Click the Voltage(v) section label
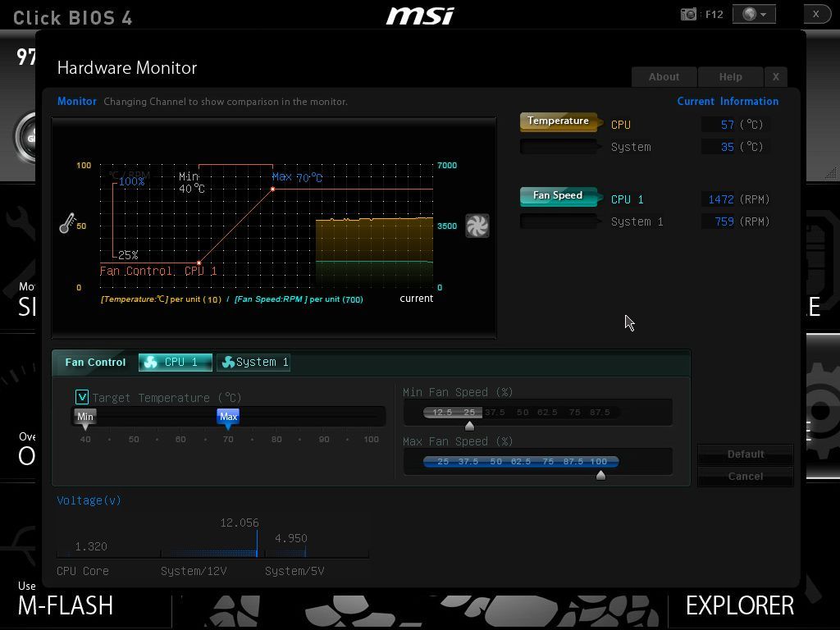Screen dimensions: 840x630 point(89,500)
